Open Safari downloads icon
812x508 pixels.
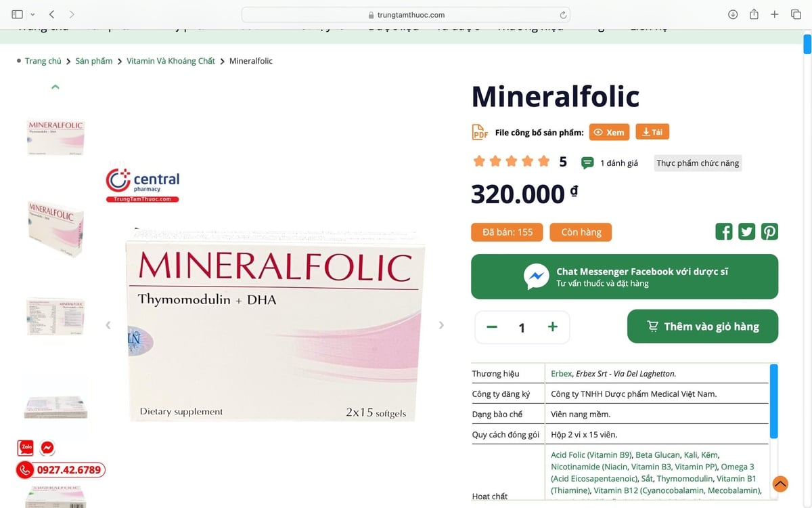[733, 14]
